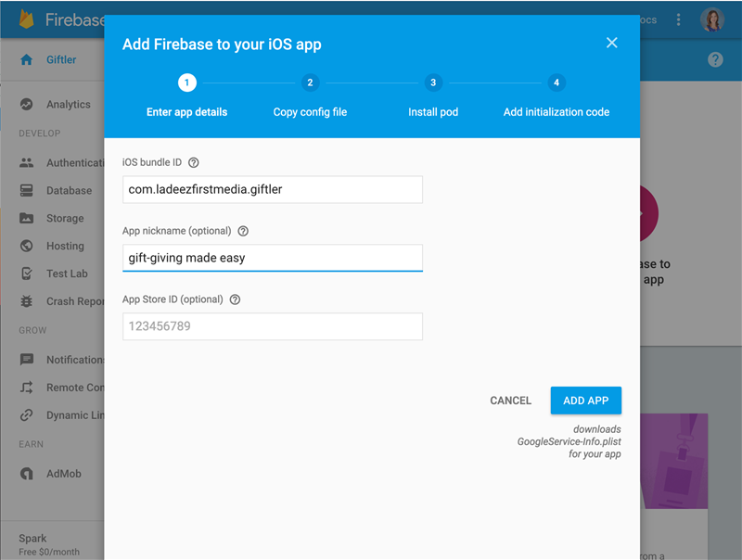Select the Hosting globe icon
This screenshot has height=560, width=742.
click(27, 247)
